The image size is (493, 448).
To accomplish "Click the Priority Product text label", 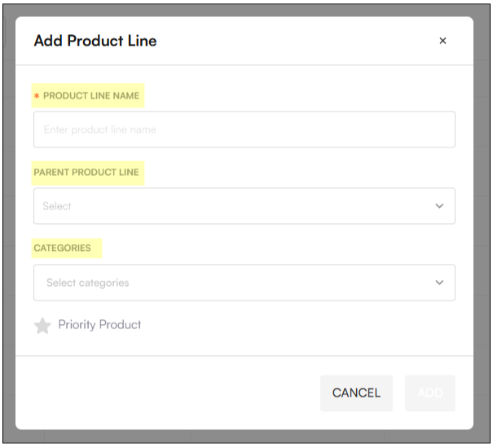I will tap(99, 325).
